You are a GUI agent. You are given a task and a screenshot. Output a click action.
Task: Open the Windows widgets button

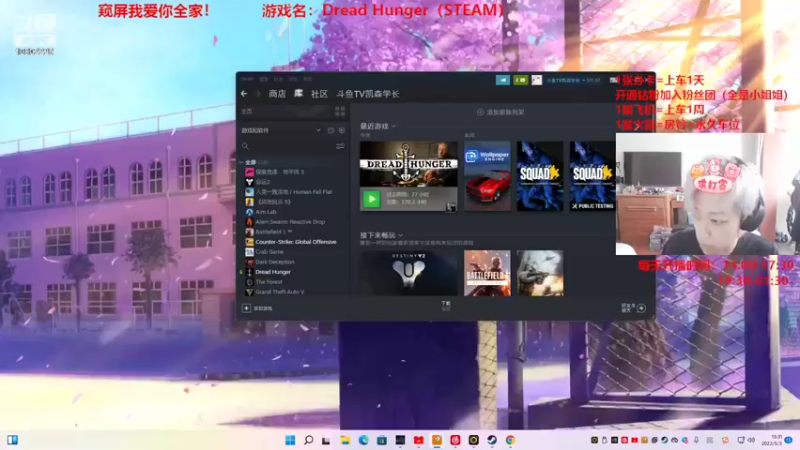(12, 440)
